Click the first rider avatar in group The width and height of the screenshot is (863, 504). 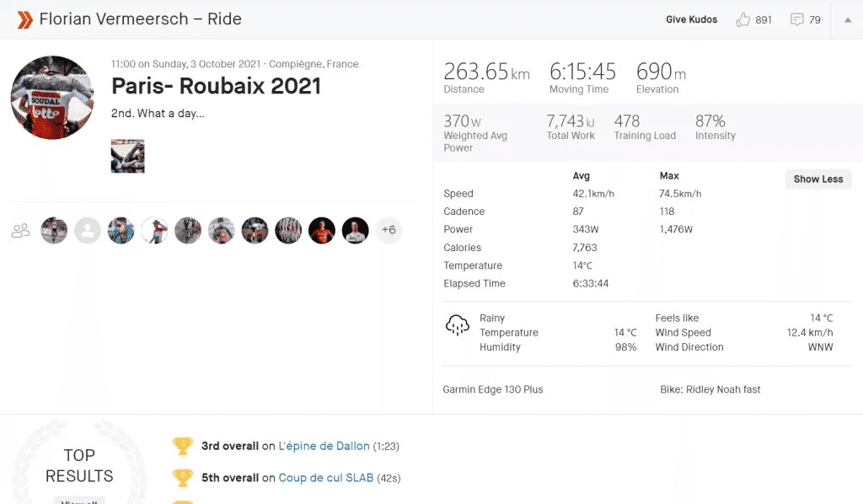[x=54, y=230]
